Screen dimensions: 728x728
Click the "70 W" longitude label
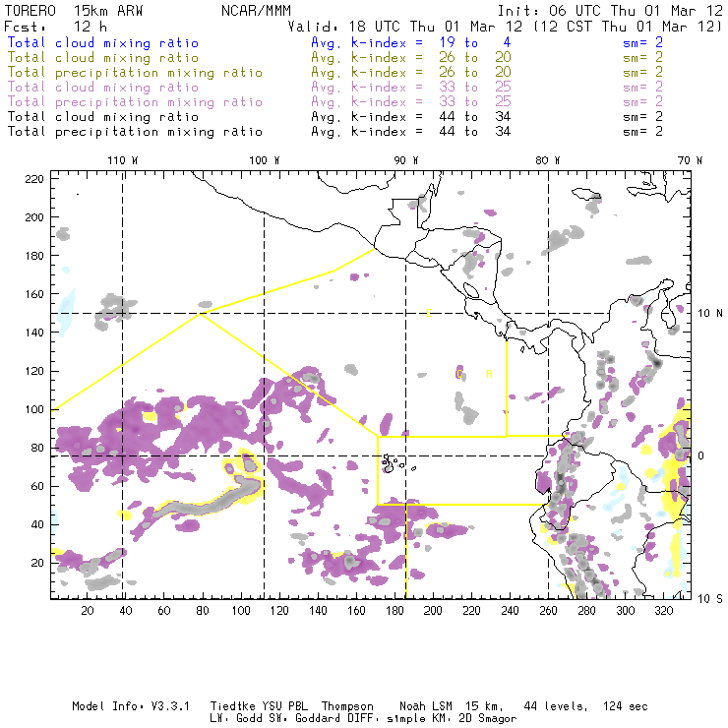point(690,160)
